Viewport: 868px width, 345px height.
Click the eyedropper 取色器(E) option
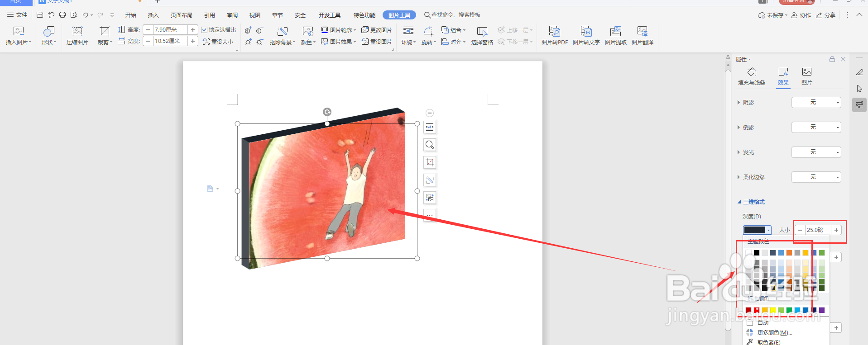(x=763, y=342)
